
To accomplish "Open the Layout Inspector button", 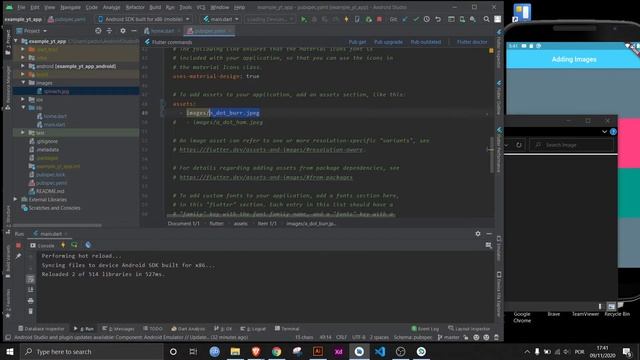I will tap(469, 329).
